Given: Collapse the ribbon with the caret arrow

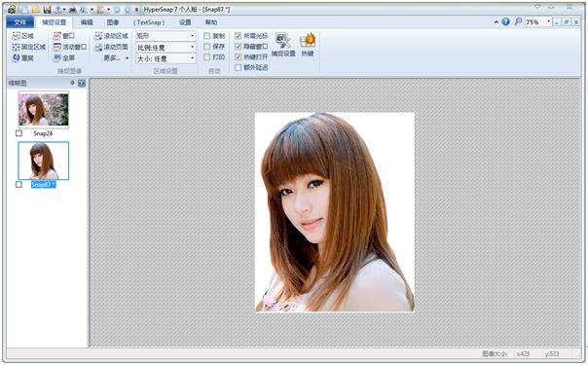Looking at the screenshot, I should coord(496,22).
